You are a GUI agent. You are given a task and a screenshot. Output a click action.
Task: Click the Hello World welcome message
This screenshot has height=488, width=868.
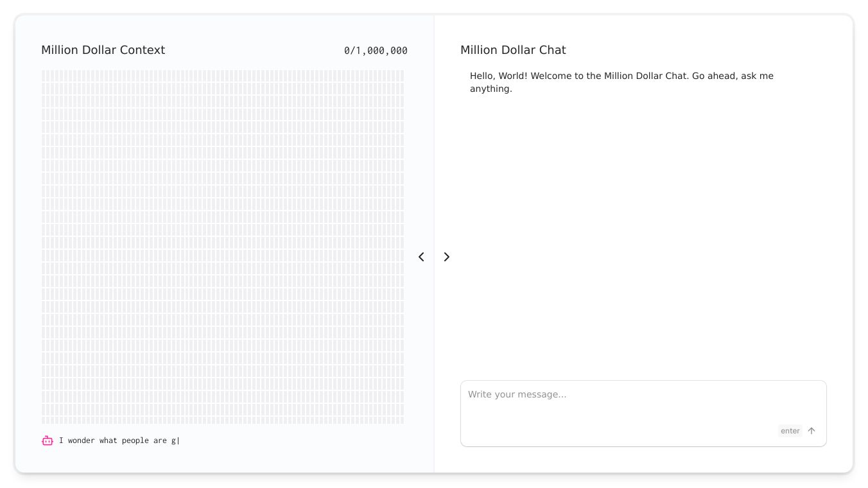621,82
